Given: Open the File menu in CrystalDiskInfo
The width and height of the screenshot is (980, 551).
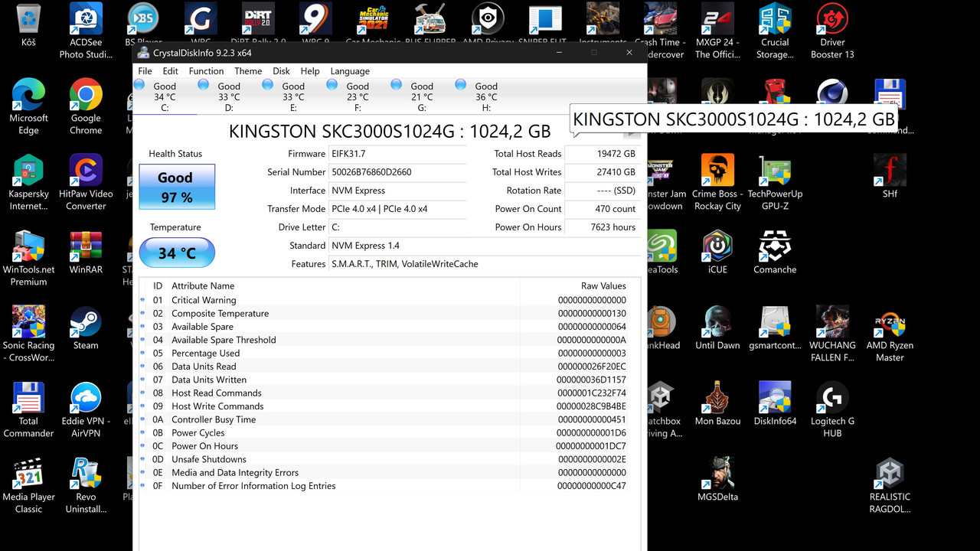Looking at the screenshot, I should point(145,70).
